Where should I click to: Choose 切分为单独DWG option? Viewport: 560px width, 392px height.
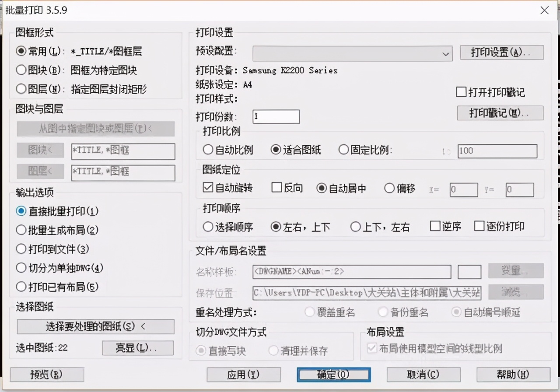21,268
